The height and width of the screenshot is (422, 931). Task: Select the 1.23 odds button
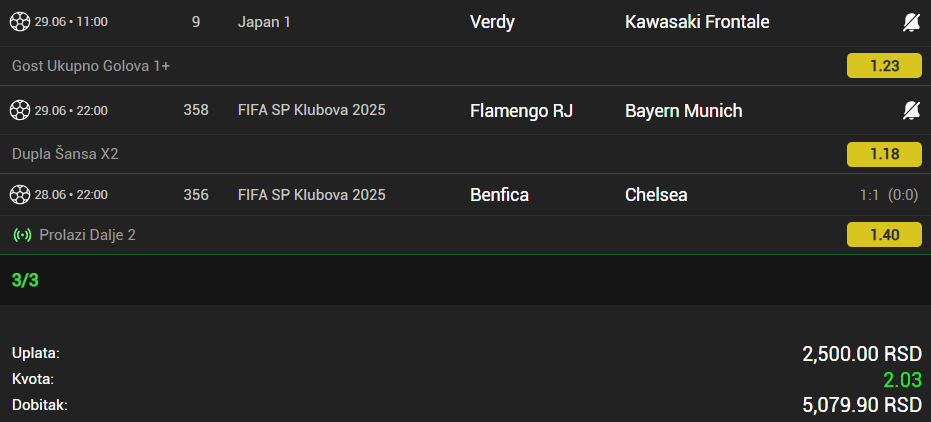pos(884,66)
